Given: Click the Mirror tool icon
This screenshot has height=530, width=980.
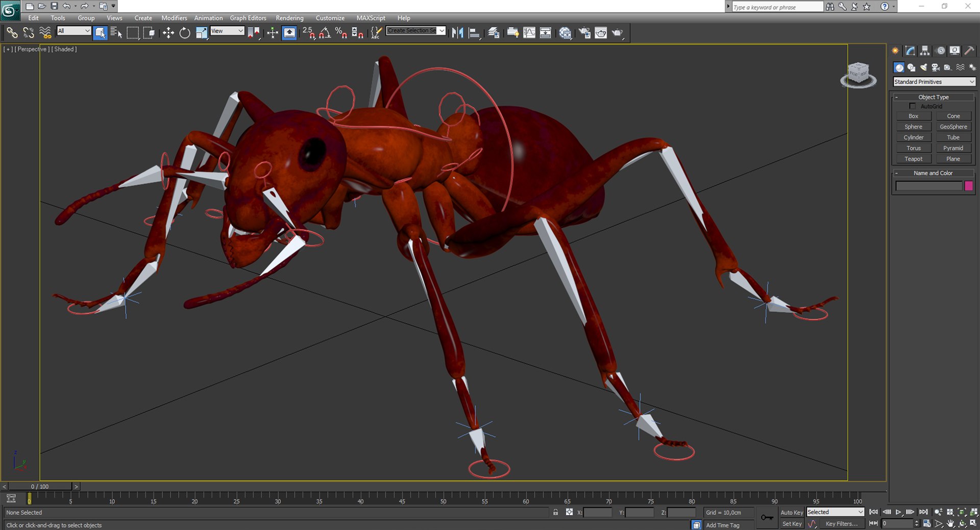Looking at the screenshot, I should [x=458, y=33].
